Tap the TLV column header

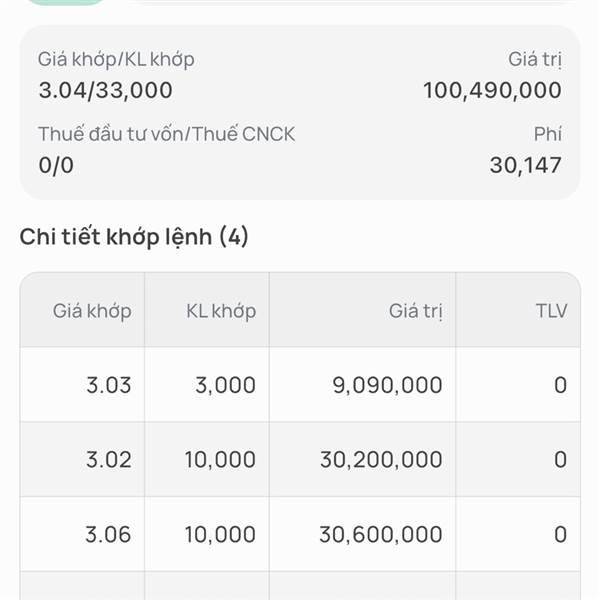point(550,310)
